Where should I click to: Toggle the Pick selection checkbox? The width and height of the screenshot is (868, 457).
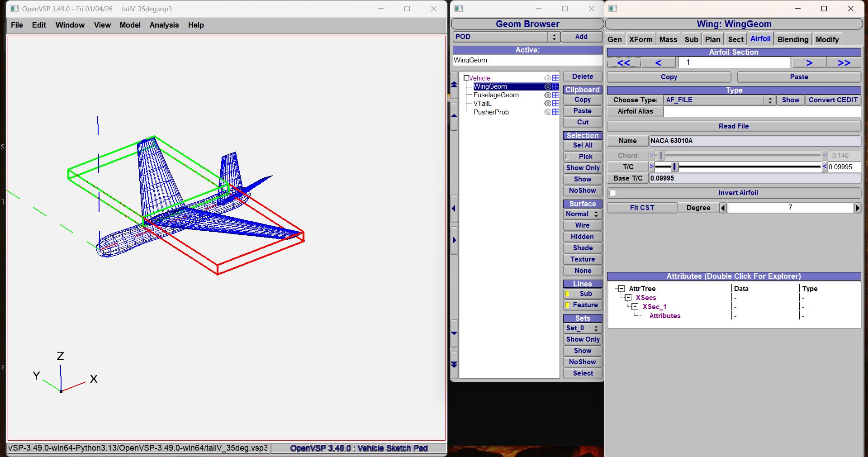[x=567, y=157]
